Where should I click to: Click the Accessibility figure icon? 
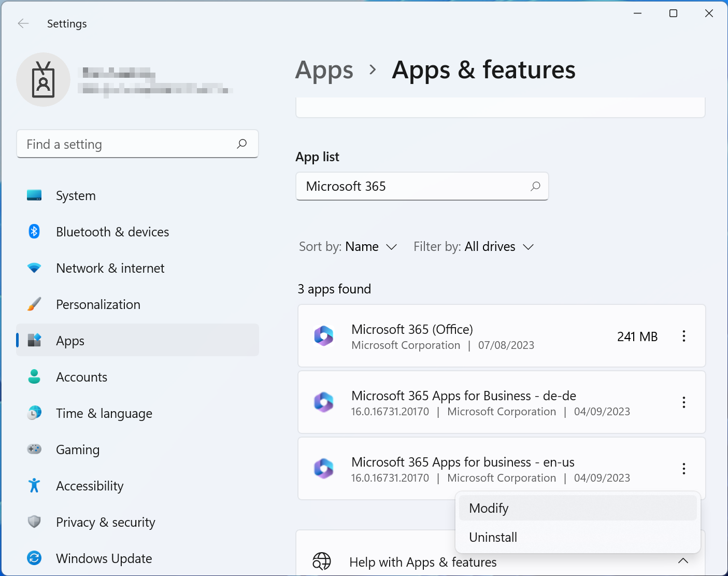click(34, 485)
